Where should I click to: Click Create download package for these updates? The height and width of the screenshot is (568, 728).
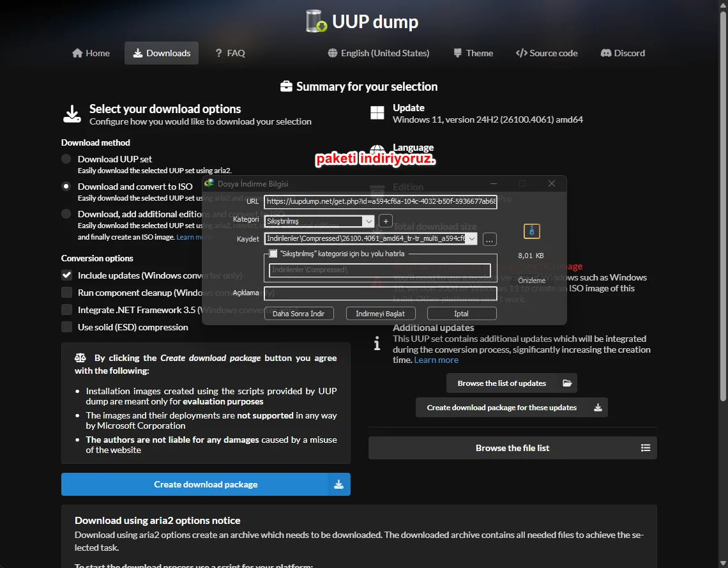click(x=512, y=407)
